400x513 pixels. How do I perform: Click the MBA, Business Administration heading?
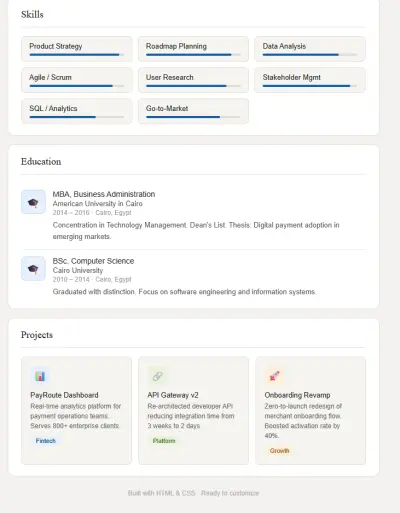(104, 194)
